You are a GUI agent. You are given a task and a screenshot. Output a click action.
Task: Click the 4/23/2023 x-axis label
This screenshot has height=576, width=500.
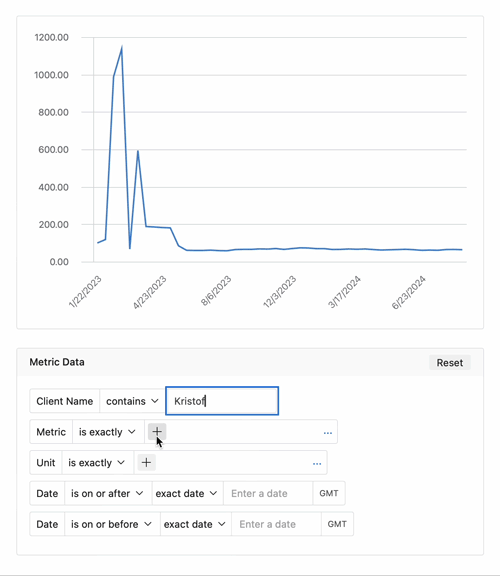[150, 292]
